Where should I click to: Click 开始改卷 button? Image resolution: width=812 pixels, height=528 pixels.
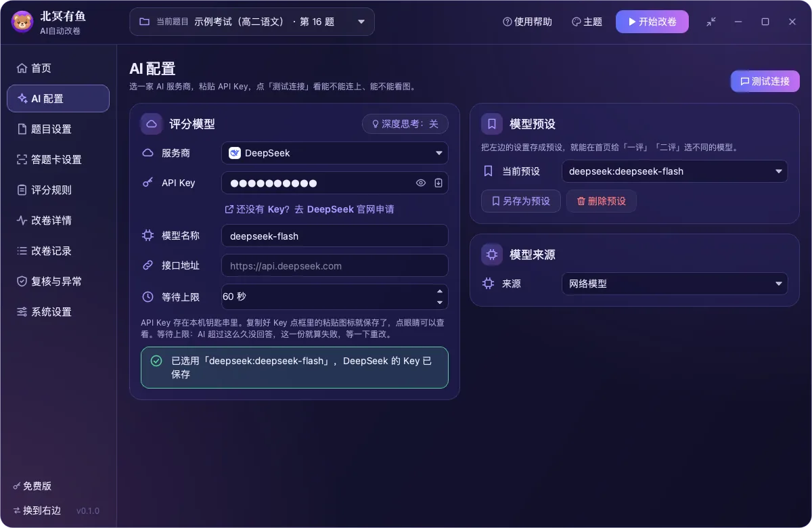pyautogui.click(x=652, y=22)
